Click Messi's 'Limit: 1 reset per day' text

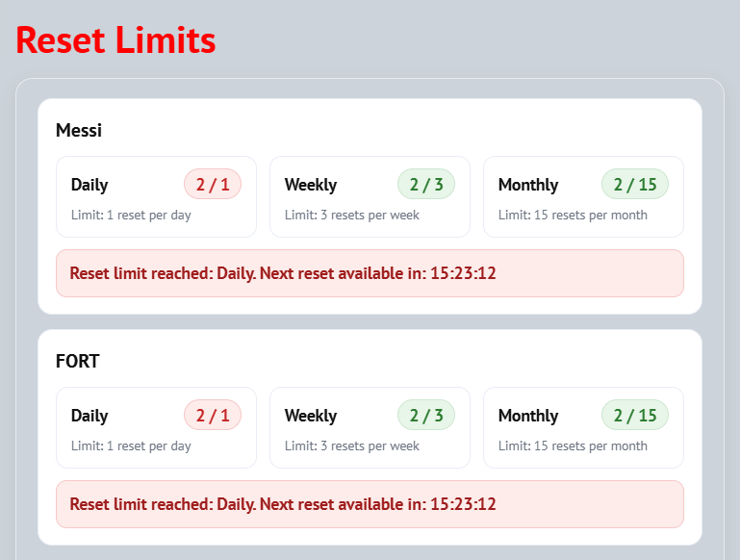[x=131, y=216]
